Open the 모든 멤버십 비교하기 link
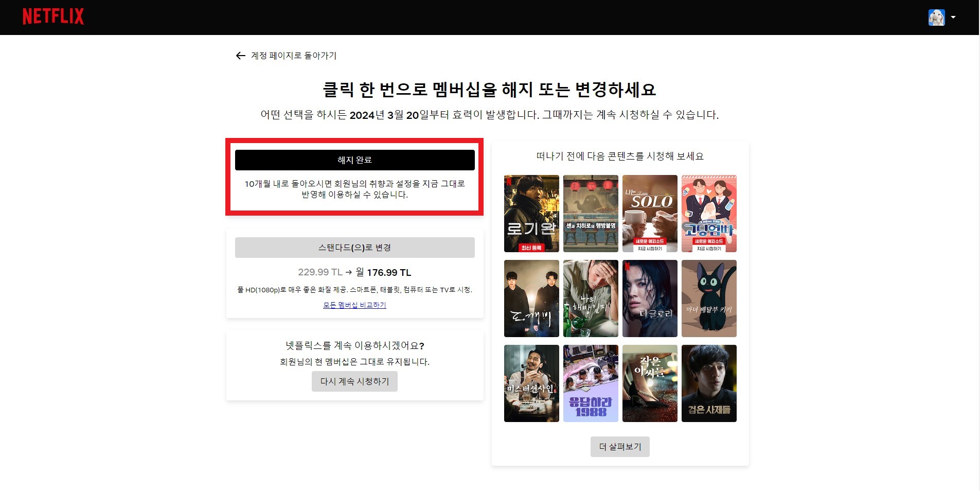The height and width of the screenshot is (491, 980). (354, 305)
